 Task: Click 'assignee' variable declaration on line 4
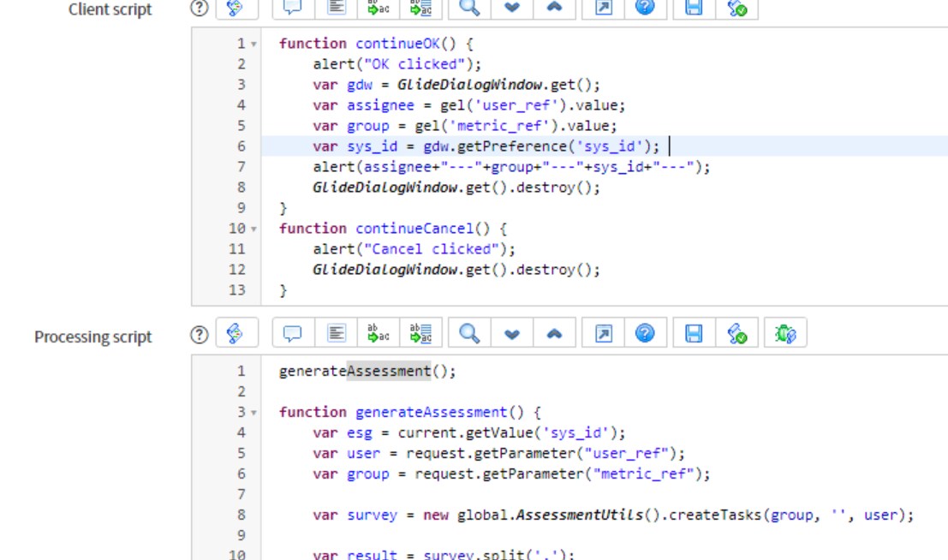pos(381,105)
